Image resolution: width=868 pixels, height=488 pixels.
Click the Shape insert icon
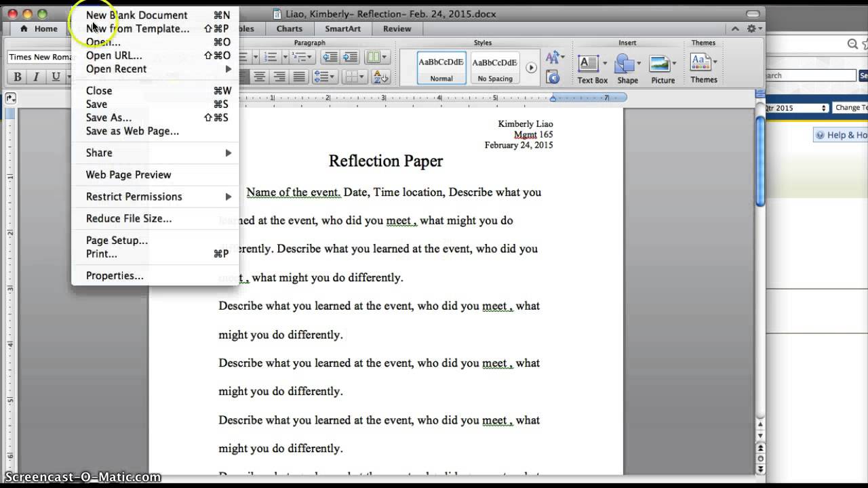click(627, 69)
